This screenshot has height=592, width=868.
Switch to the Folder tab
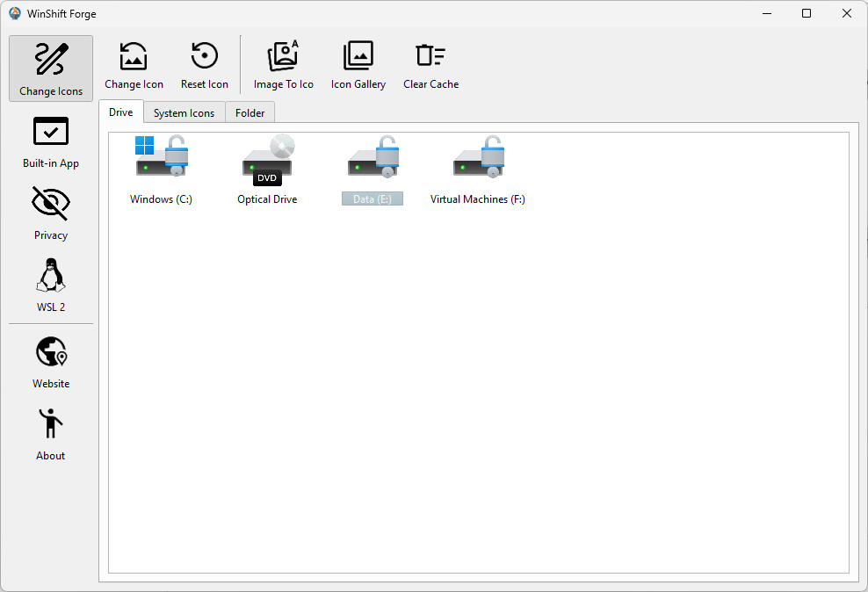click(x=250, y=113)
